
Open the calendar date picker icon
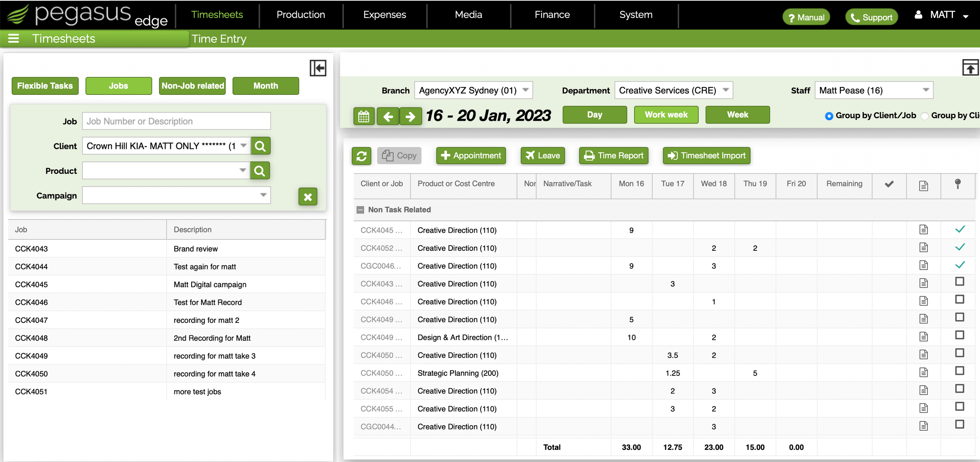[x=363, y=116]
